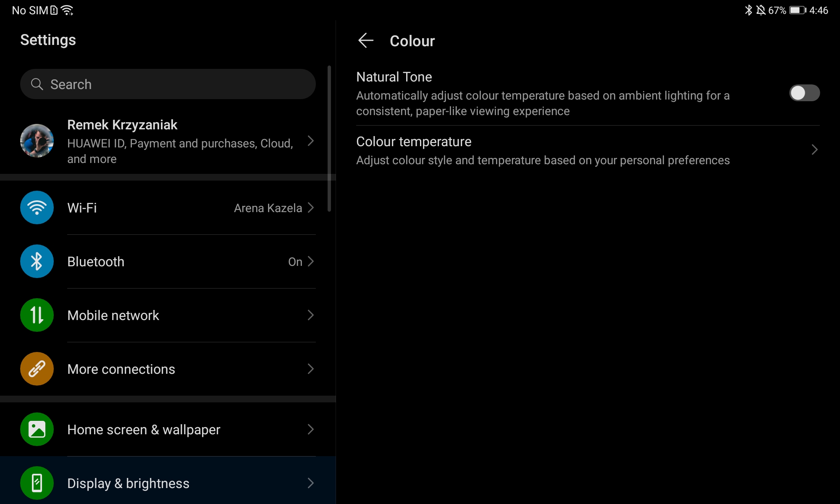The height and width of the screenshot is (504, 840).
Task: Open the Remek Krzyzaniak HUAWEI ID account
Action: [181, 141]
